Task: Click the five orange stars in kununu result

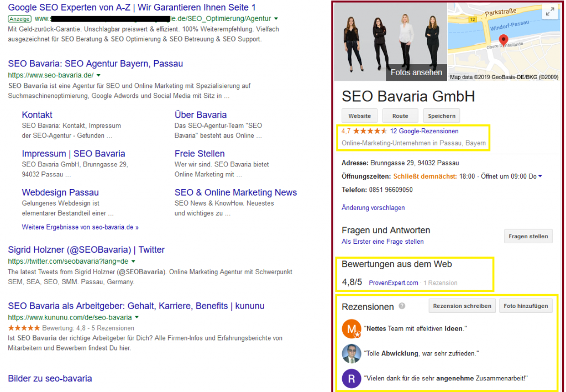Action: coord(24,328)
